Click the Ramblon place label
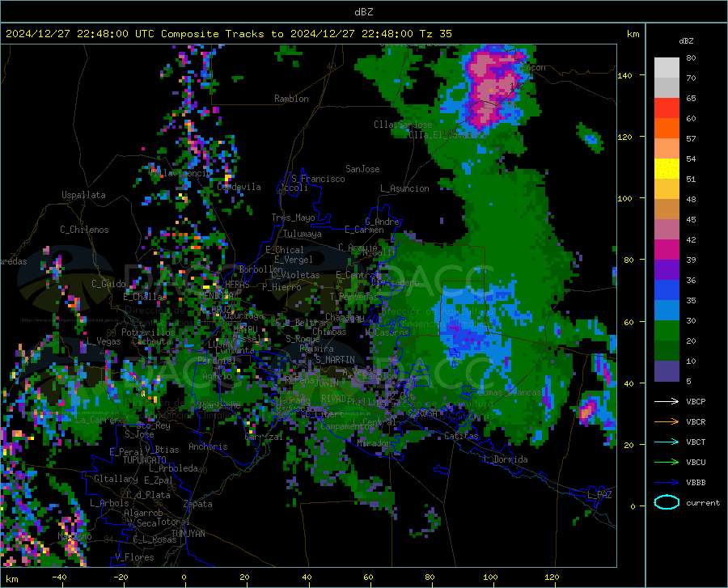 (291, 99)
